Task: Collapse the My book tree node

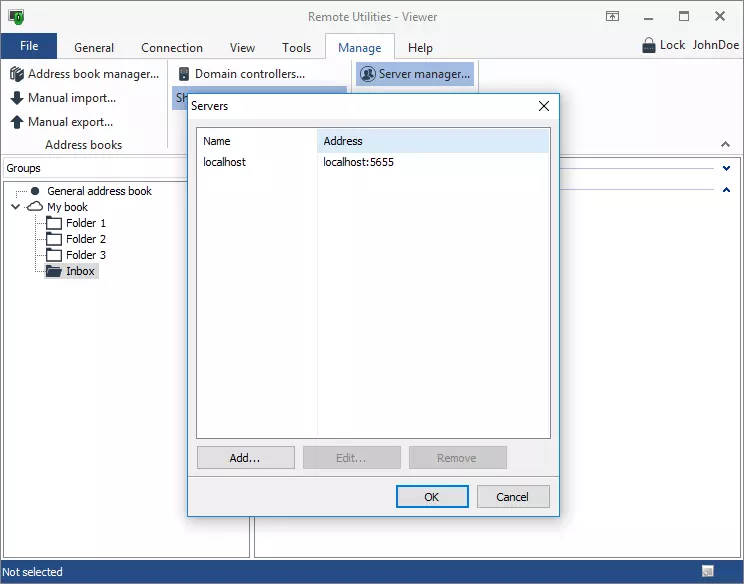Action: (15, 207)
